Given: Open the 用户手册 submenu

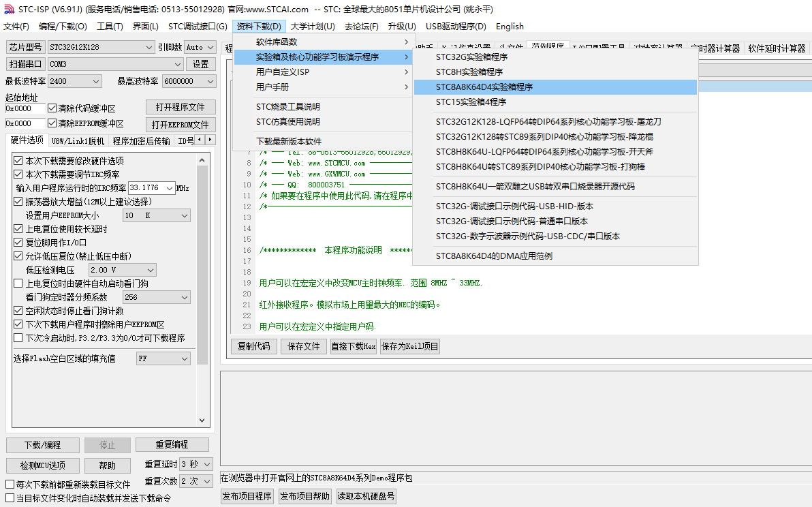Looking at the screenshot, I should (323, 87).
